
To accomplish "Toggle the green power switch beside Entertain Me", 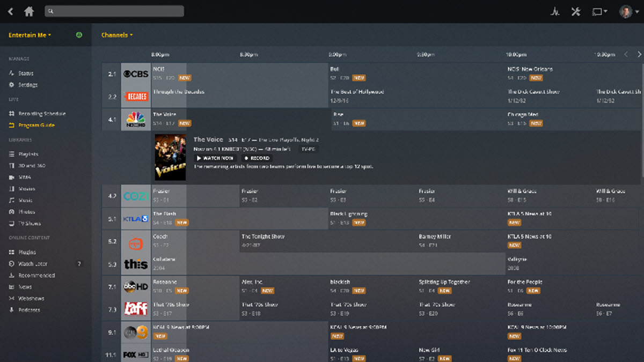I will pos(79,35).
